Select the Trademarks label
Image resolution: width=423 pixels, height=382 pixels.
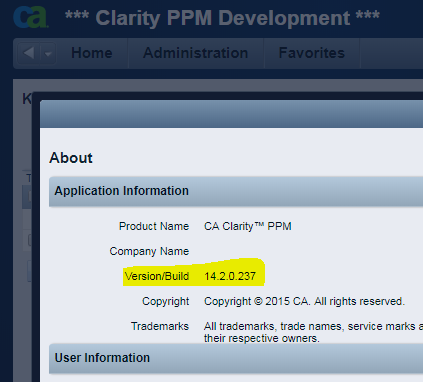pos(160,326)
